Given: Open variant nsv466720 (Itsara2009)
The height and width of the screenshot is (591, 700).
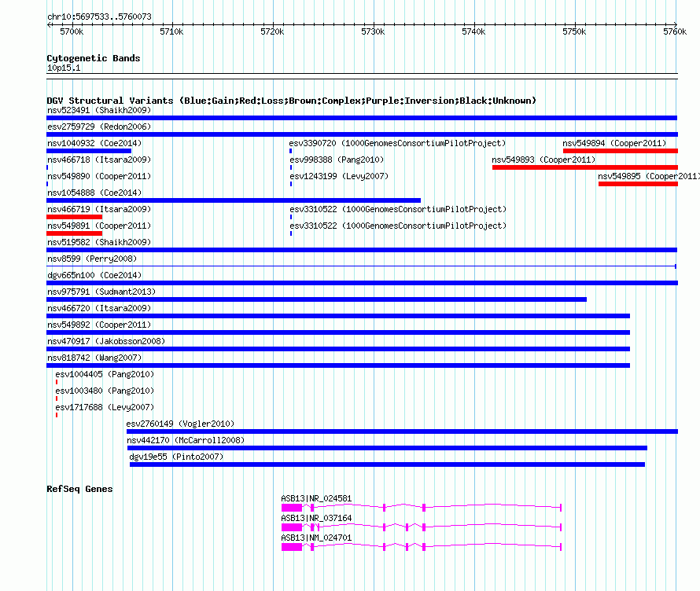Looking at the screenshot, I should click(99, 308).
